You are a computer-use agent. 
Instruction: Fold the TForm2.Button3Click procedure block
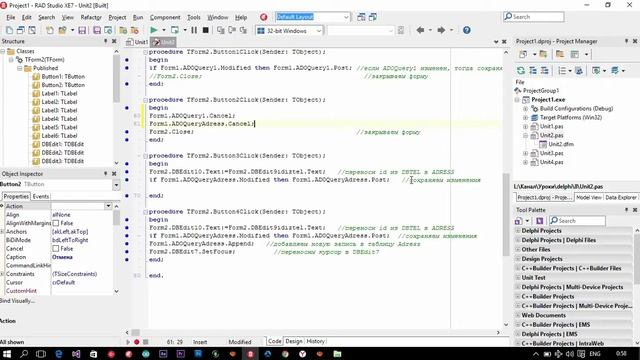(x=145, y=156)
